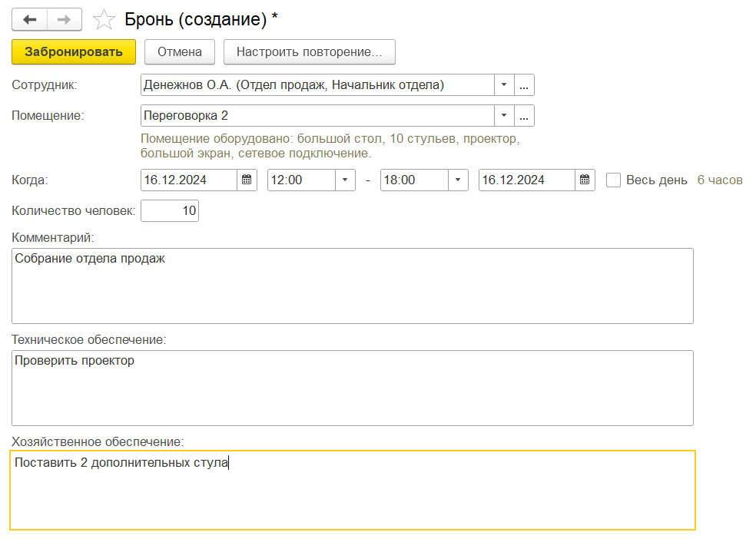Click the forward navigation arrow
The image size is (756, 542).
(65, 19)
